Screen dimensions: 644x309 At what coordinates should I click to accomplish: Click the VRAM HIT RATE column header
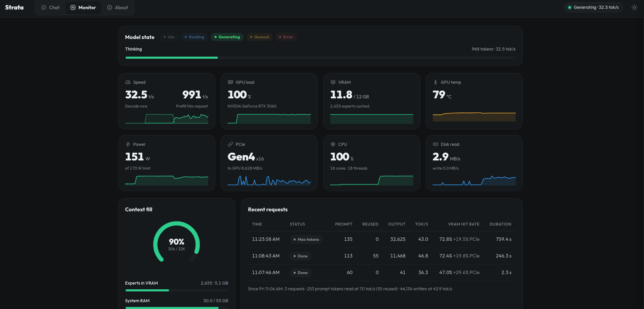[464, 224]
